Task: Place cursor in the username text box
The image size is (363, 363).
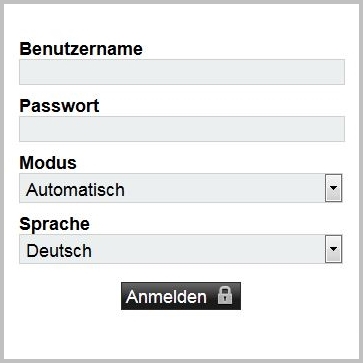Action: pyautogui.click(x=182, y=72)
